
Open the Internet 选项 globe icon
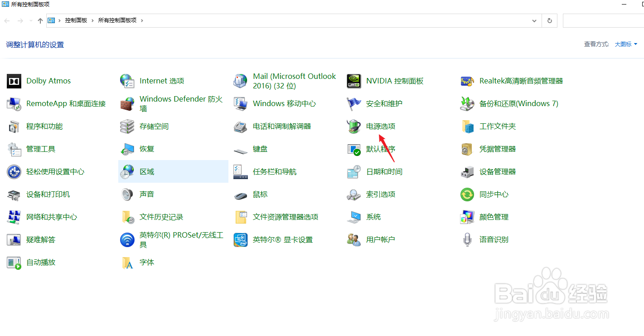click(127, 81)
